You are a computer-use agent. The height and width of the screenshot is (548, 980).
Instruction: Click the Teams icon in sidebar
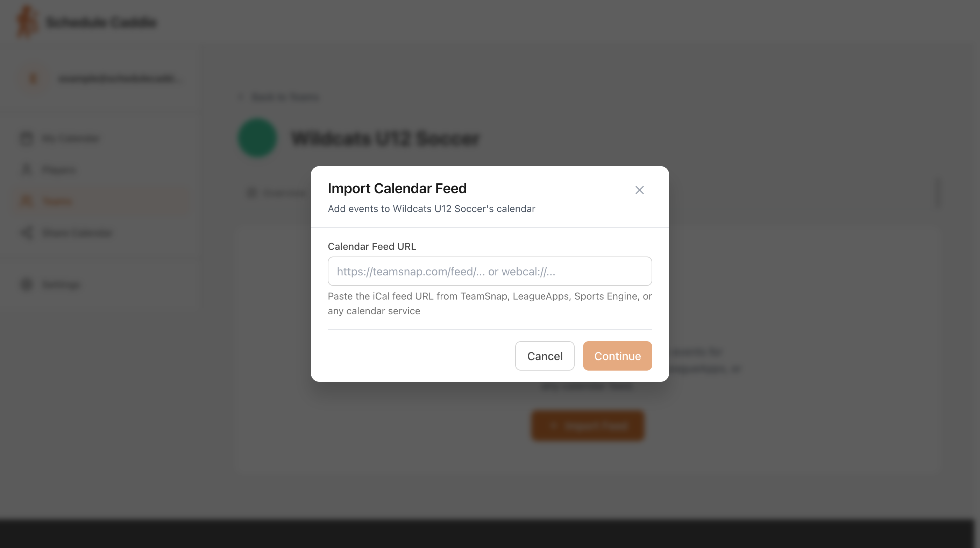tap(27, 201)
